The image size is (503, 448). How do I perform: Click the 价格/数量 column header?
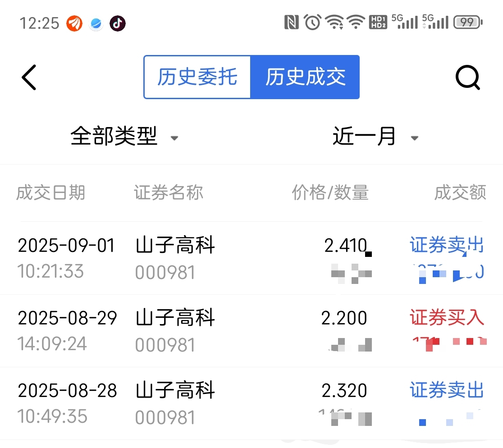(330, 192)
